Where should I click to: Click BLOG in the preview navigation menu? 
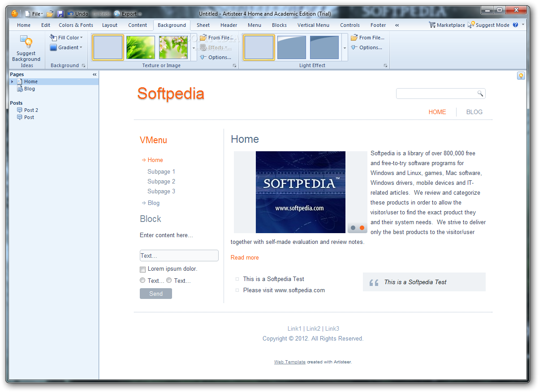click(474, 112)
